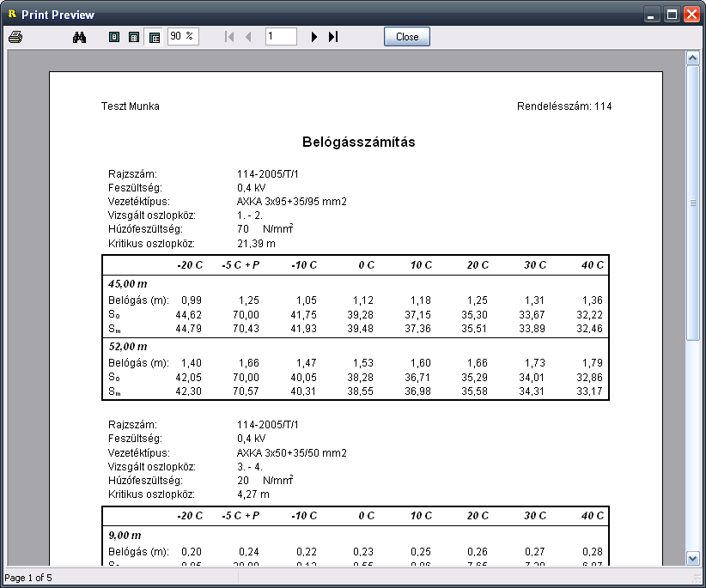Advance to the next page arrow
Image resolution: width=706 pixels, height=588 pixels.
point(313,37)
